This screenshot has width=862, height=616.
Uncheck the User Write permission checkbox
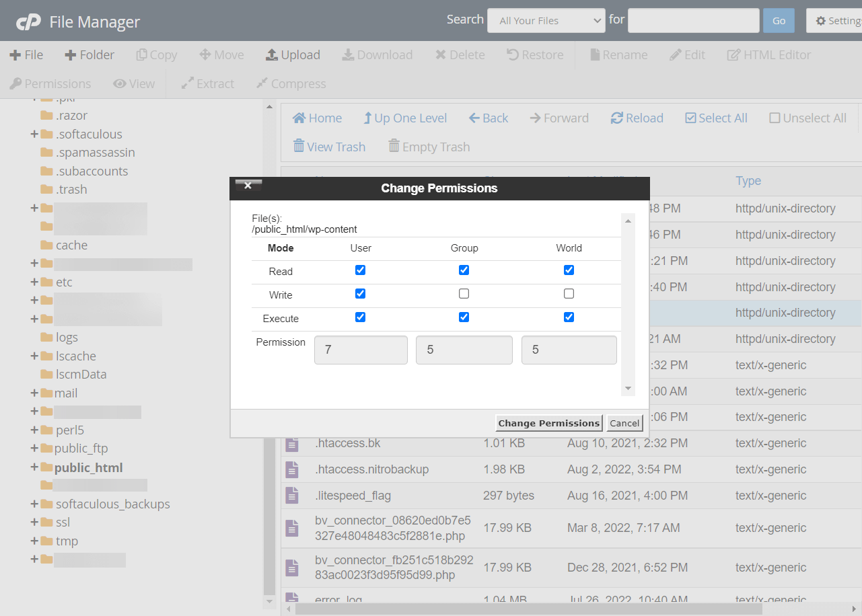coord(361,293)
